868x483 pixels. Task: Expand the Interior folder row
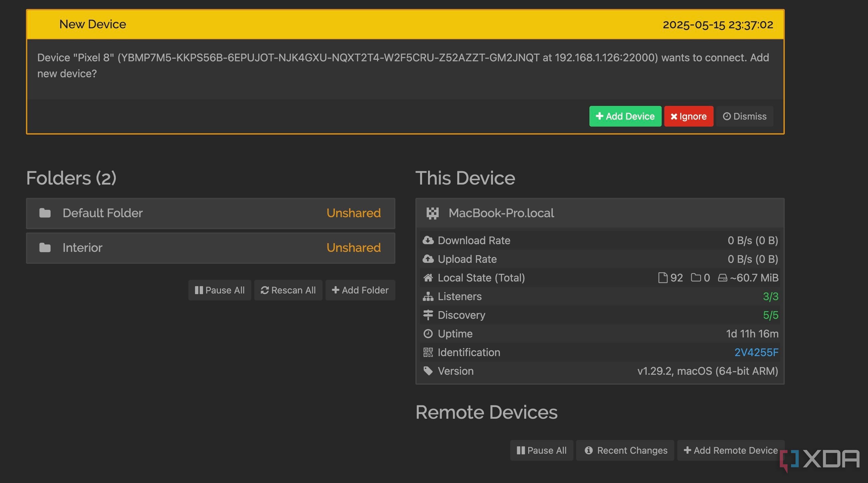[x=211, y=248]
